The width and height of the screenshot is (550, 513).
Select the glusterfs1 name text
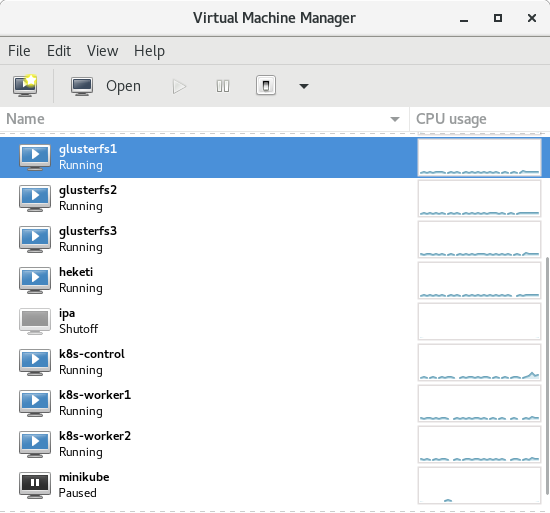point(88,150)
